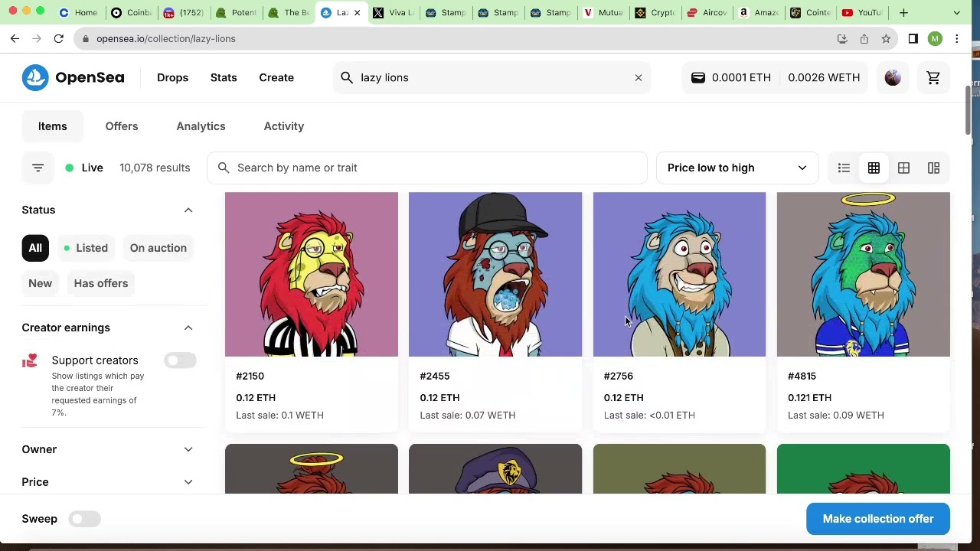The width and height of the screenshot is (980, 551).
Task: Click the page vertical scrollbar
Action: pos(968,109)
